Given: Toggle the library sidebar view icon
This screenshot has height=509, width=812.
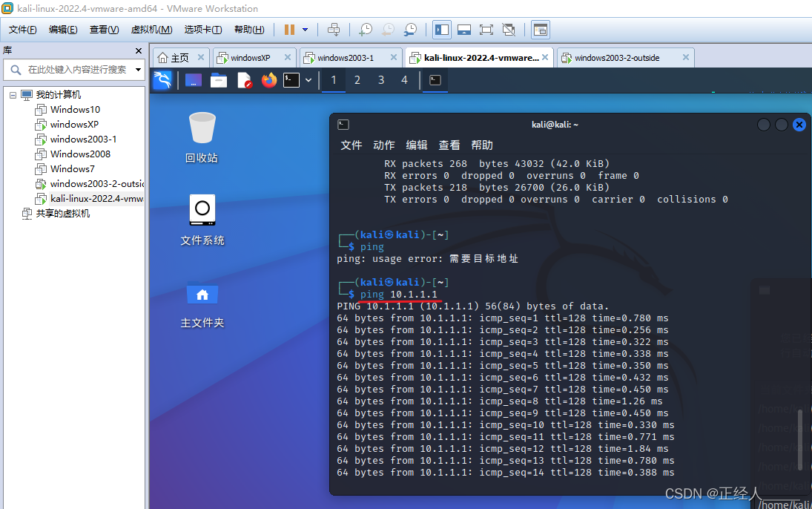Looking at the screenshot, I should (x=442, y=30).
